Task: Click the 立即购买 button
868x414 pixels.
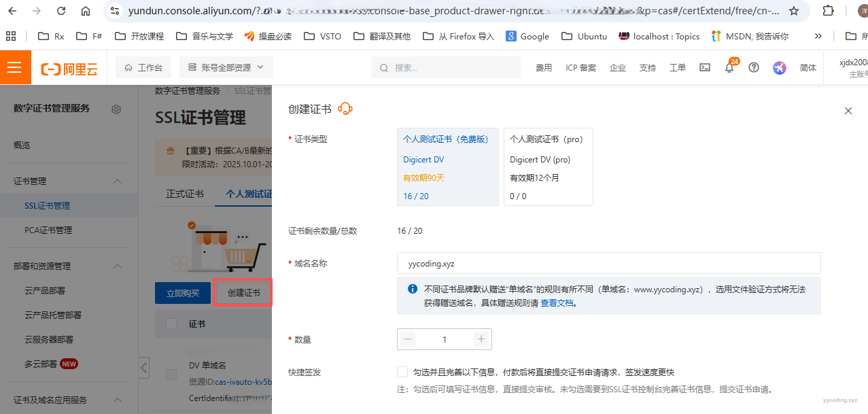Action: pyautogui.click(x=183, y=293)
